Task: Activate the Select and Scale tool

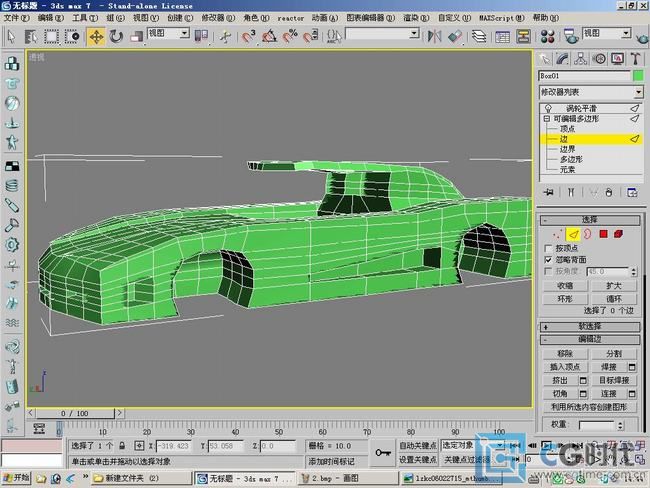Action: pos(136,37)
